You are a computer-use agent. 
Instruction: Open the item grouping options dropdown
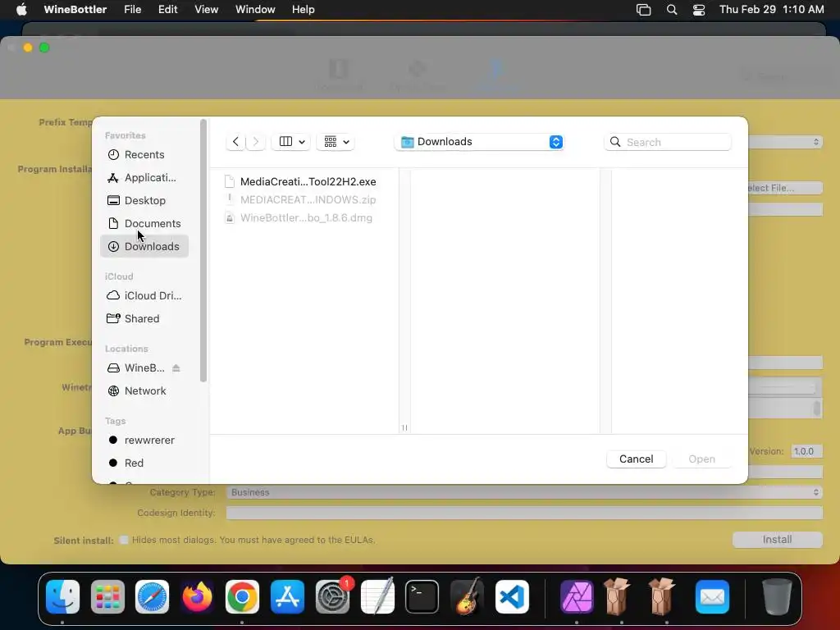point(336,142)
